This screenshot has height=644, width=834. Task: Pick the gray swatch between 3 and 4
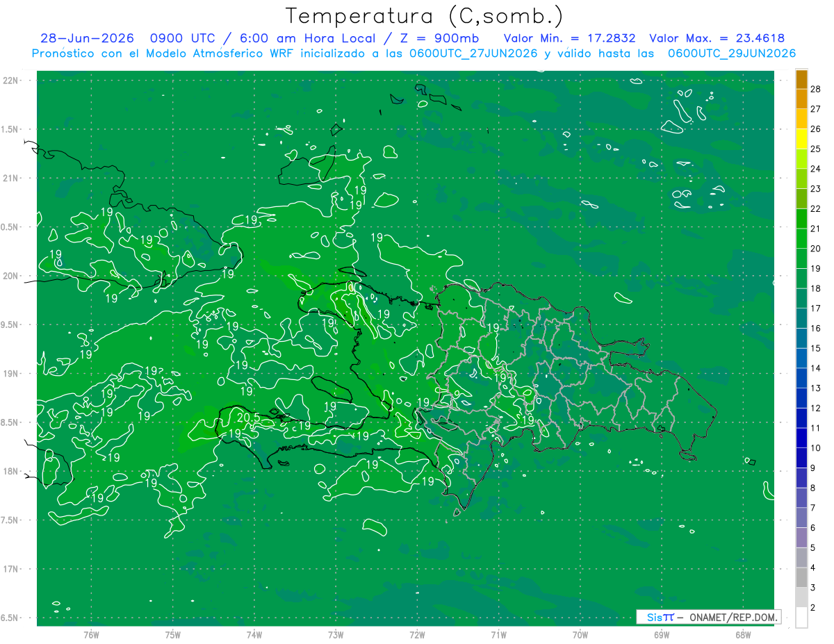[801, 577]
